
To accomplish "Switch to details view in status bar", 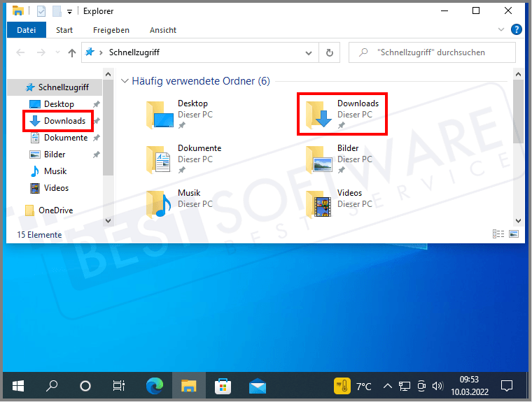I will tap(498, 234).
